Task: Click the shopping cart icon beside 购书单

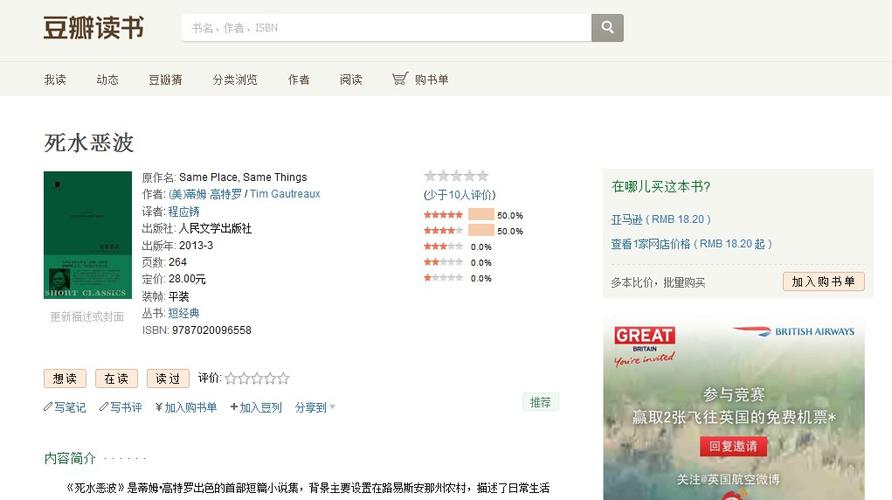Action: [400, 79]
